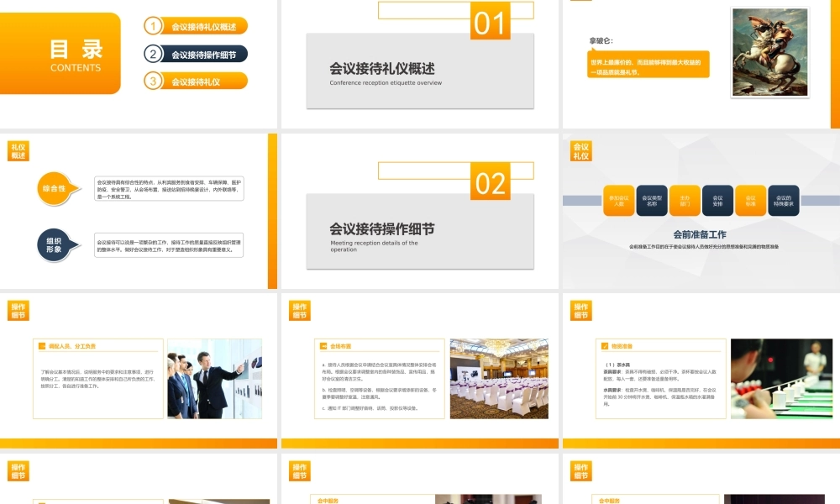Click the checkmark icon beside 物资准备
This screenshot has width=840, height=504.
(604, 346)
